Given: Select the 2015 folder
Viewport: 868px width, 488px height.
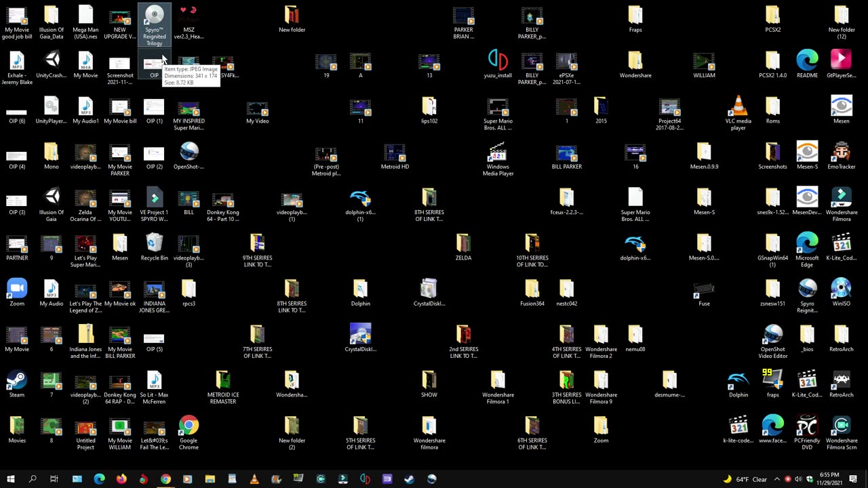Looking at the screenshot, I should [601, 110].
